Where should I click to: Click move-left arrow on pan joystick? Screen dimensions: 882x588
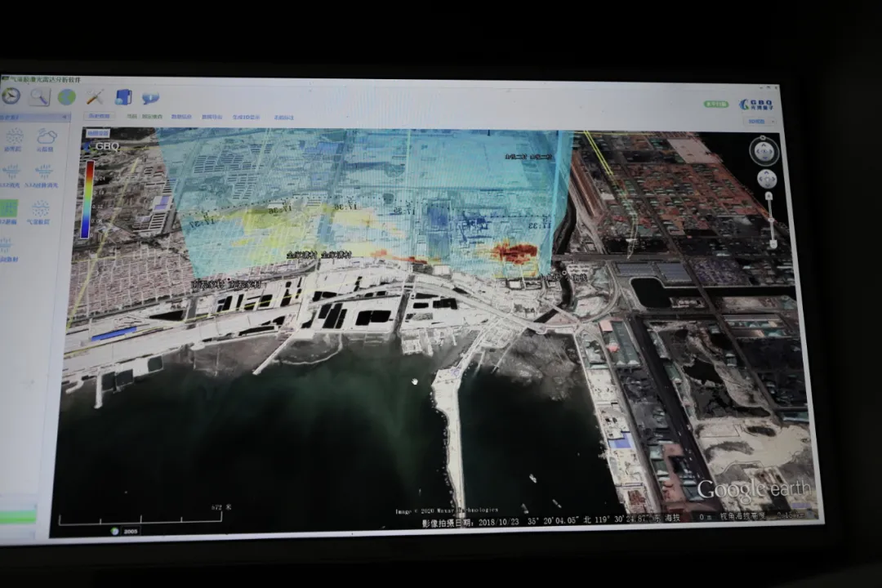pos(760,180)
